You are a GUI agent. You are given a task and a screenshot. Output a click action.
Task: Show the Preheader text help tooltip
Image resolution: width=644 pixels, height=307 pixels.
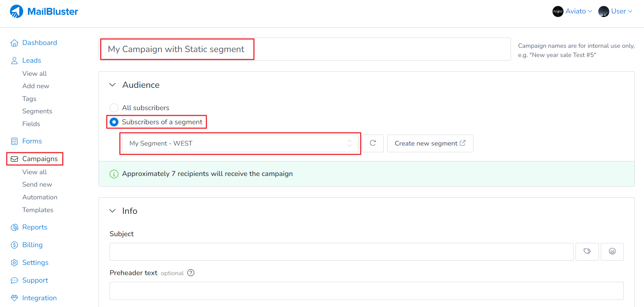pos(191,273)
